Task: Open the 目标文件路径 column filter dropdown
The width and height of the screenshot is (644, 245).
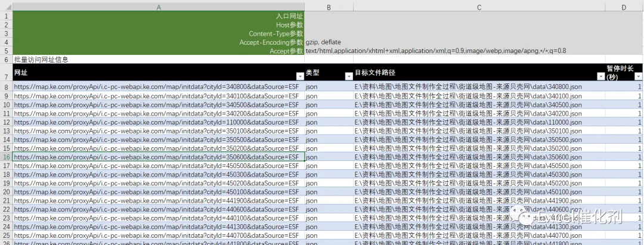Action: (x=601, y=76)
